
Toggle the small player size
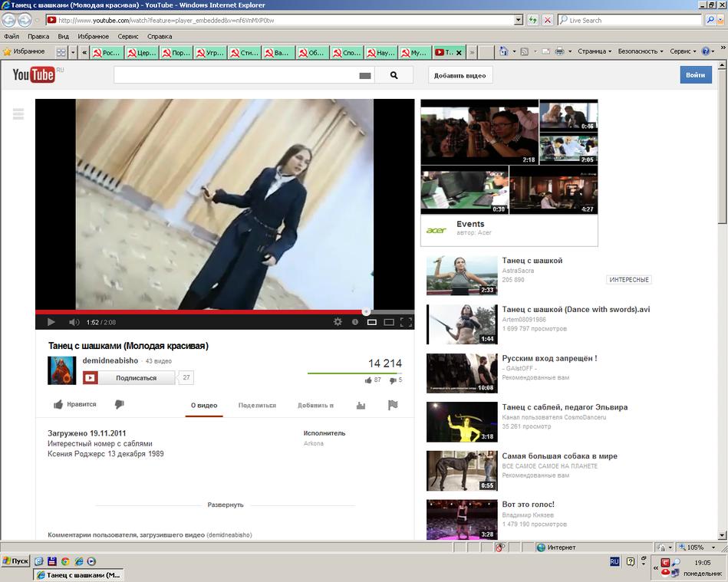coord(372,322)
